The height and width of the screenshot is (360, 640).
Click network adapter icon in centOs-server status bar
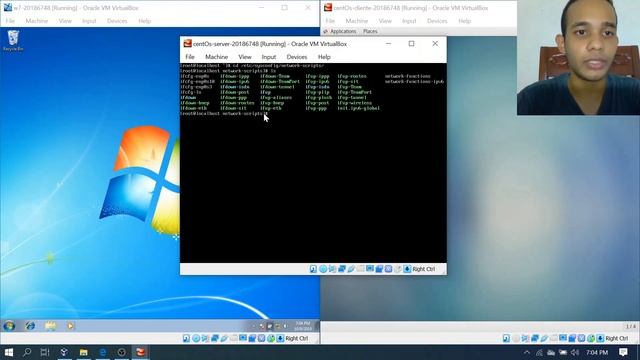[x=342, y=269]
